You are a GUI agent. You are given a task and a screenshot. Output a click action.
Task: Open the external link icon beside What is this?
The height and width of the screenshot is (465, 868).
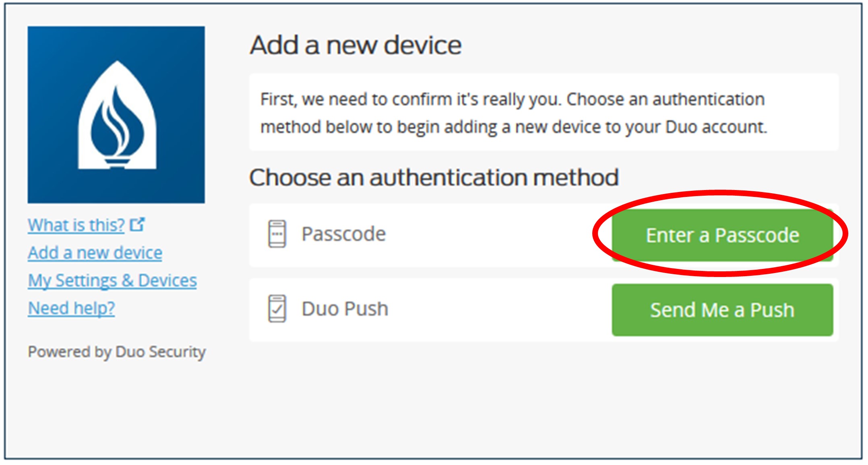click(x=137, y=224)
